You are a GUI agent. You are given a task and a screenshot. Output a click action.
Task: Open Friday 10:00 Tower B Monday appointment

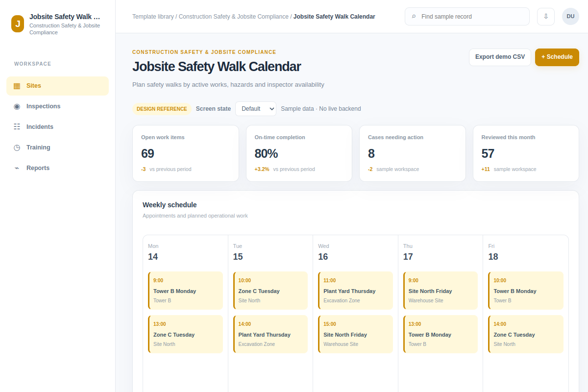point(526,291)
